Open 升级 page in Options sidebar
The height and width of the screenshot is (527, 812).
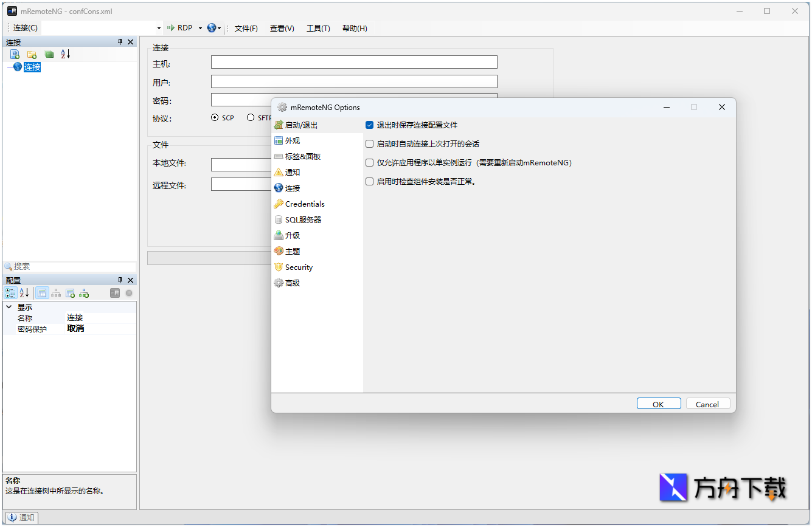pos(317,236)
